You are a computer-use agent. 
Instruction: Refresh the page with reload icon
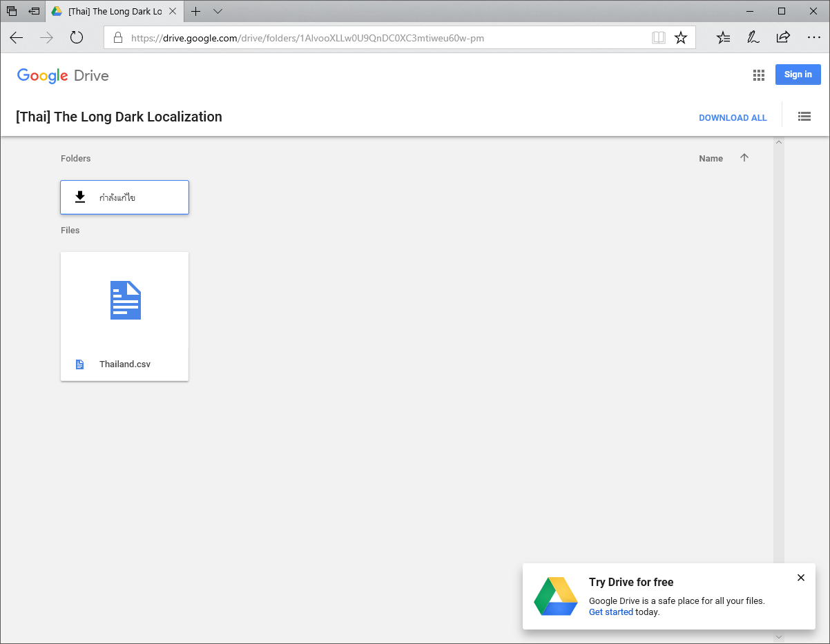coord(77,38)
